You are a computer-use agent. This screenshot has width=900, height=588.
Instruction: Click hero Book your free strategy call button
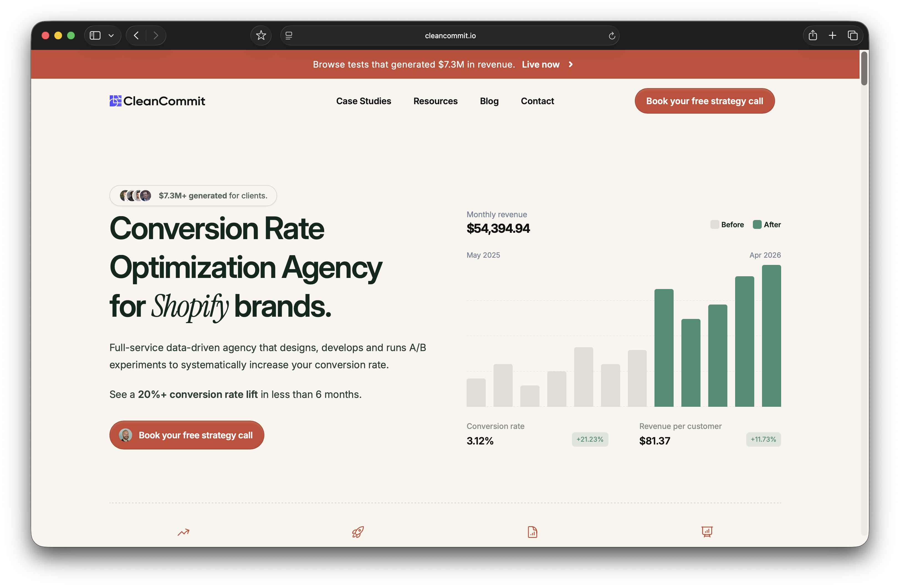tap(187, 435)
